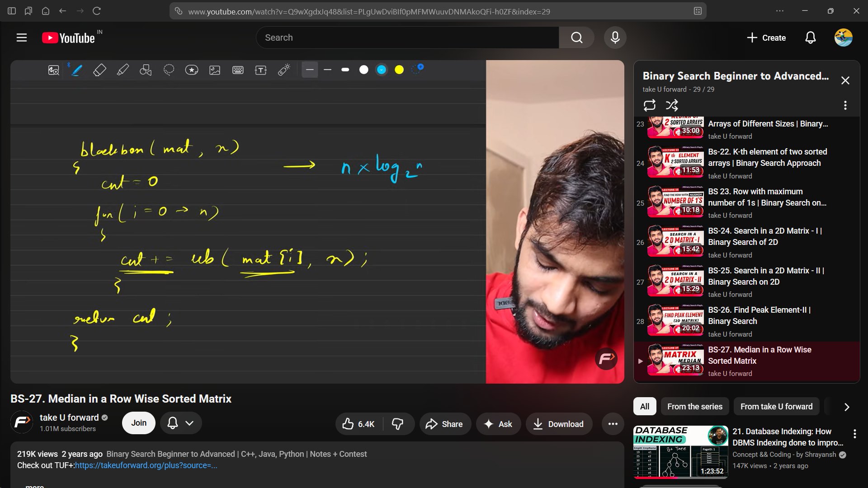Click the YouTube search magnifier button
868x488 pixels.
(576, 38)
